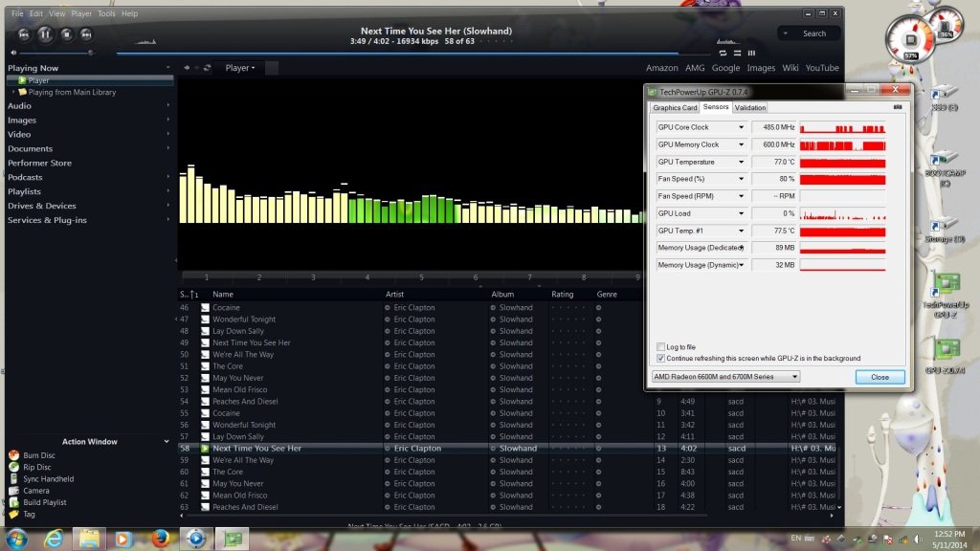Pause the currently playing track
Screen dimensions: 980x551
(x=43, y=33)
